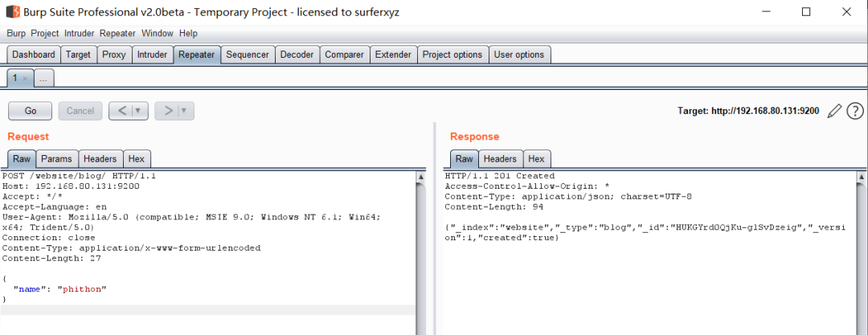
Task: Open the Repeater menu
Action: tap(118, 33)
